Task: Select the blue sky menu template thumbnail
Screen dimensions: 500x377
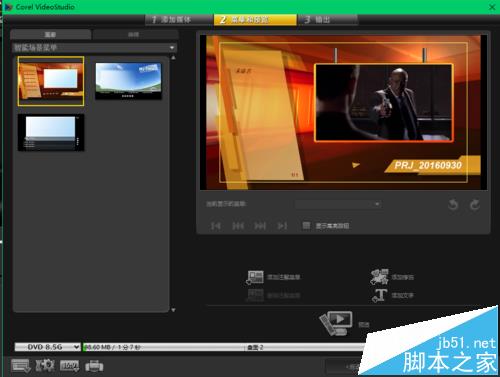Action: click(128, 81)
